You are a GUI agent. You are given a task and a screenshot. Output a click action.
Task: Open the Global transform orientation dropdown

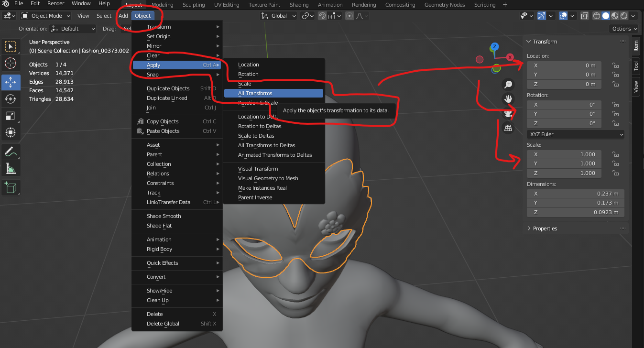click(279, 16)
